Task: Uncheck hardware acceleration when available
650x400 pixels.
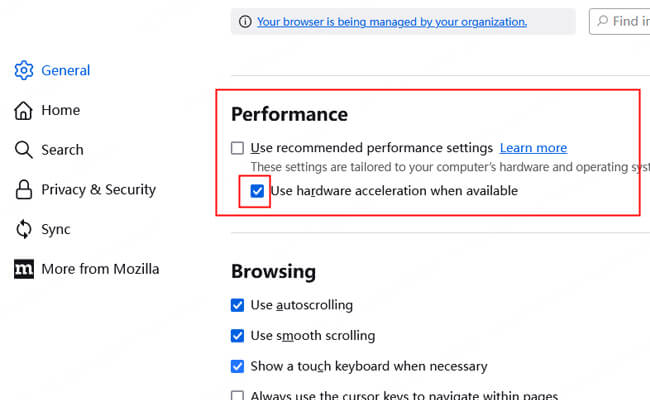Action: pos(257,190)
